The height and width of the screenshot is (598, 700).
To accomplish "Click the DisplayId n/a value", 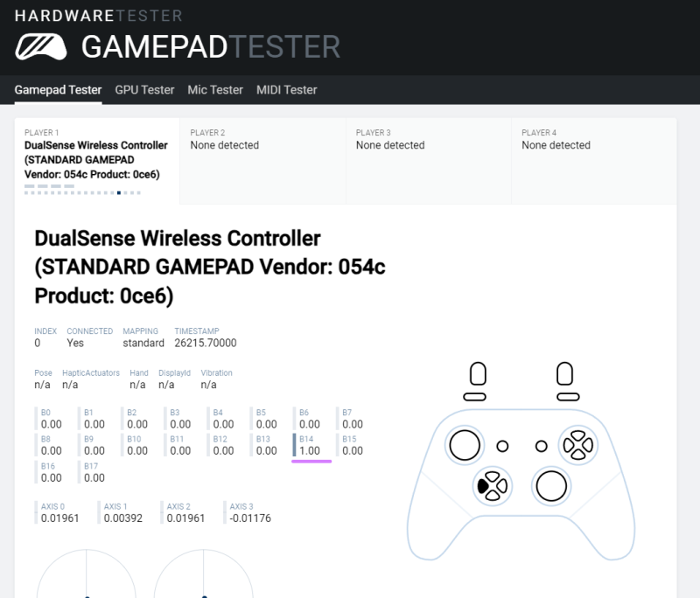I will click(x=166, y=385).
